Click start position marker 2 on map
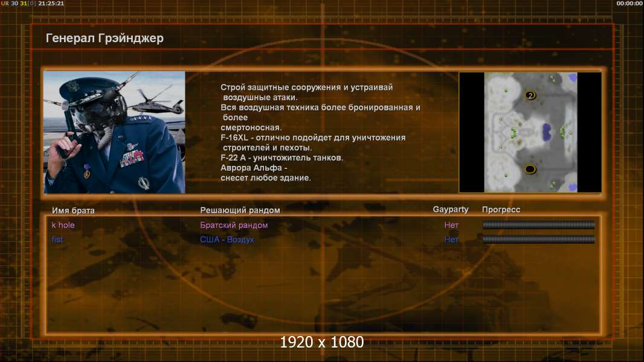Viewport: 644px width, 362px height. click(530, 95)
